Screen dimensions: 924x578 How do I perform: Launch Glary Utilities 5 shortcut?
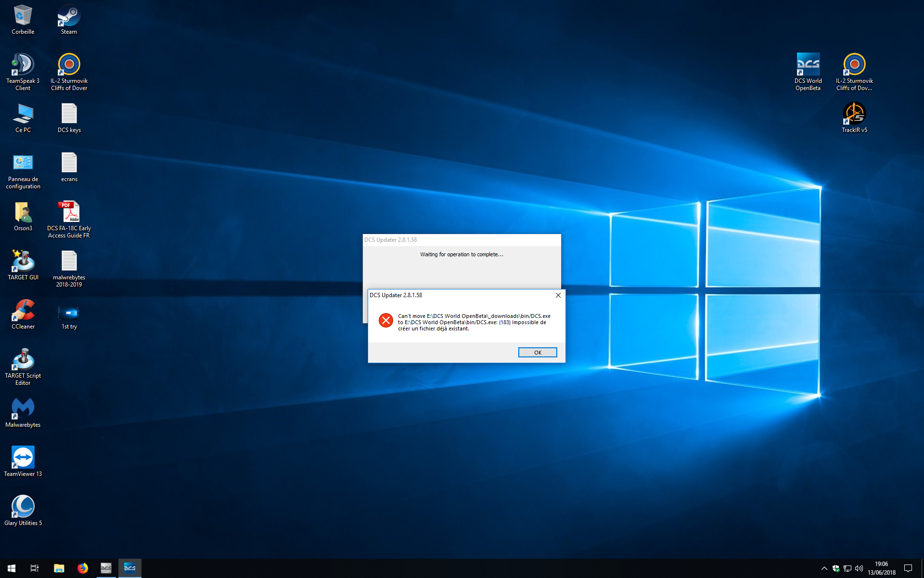23,511
